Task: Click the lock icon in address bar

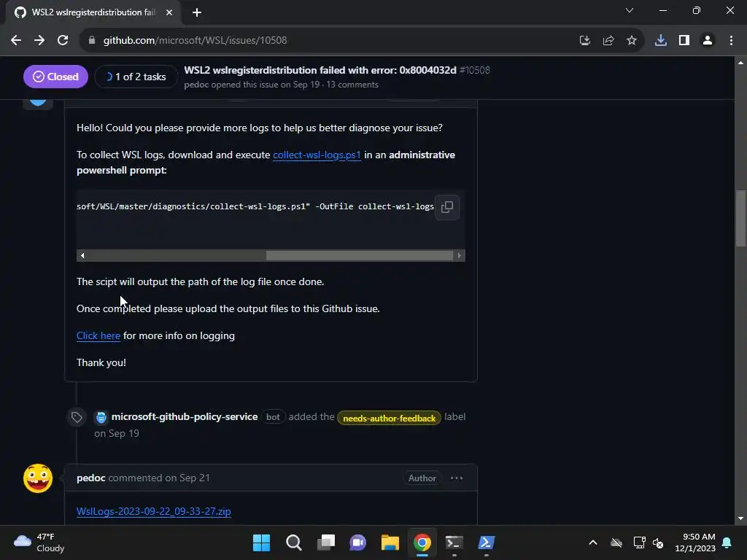Action: tap(92, 41)
